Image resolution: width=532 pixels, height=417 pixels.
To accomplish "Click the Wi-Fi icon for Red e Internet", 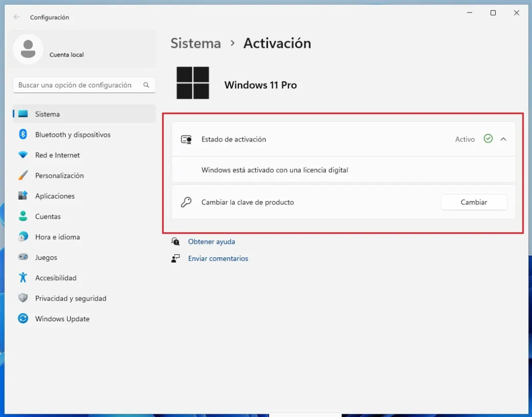I will (23, 155).
